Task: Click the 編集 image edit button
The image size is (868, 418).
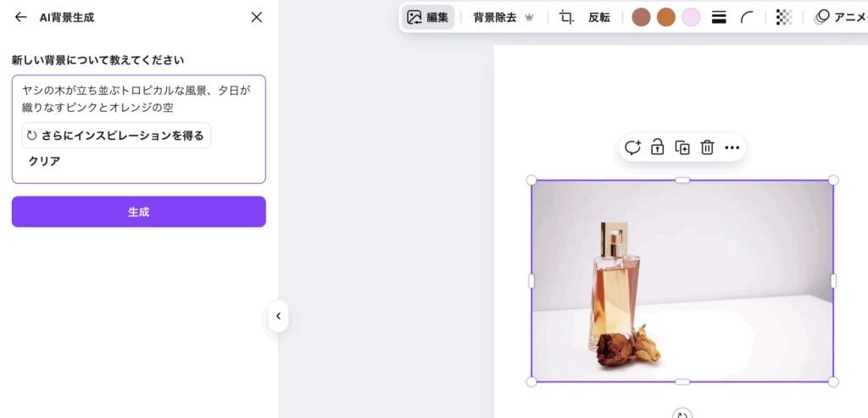Action: tap(428, 17)
